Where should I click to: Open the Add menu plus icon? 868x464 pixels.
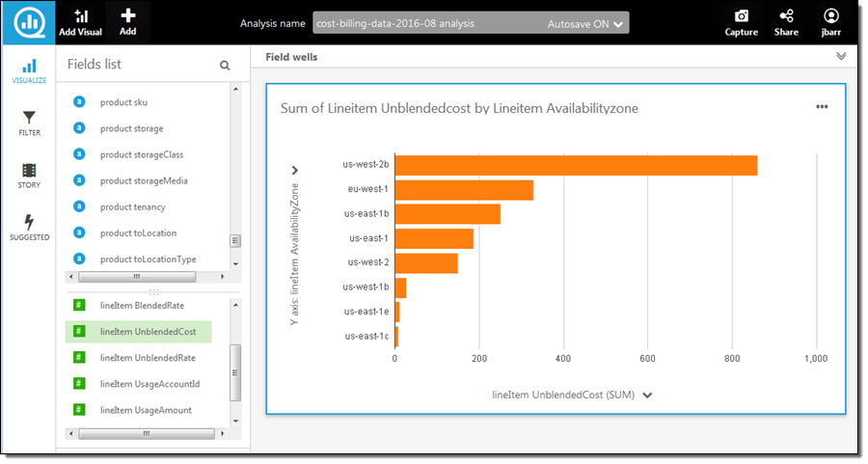click(x=127, y=16)
